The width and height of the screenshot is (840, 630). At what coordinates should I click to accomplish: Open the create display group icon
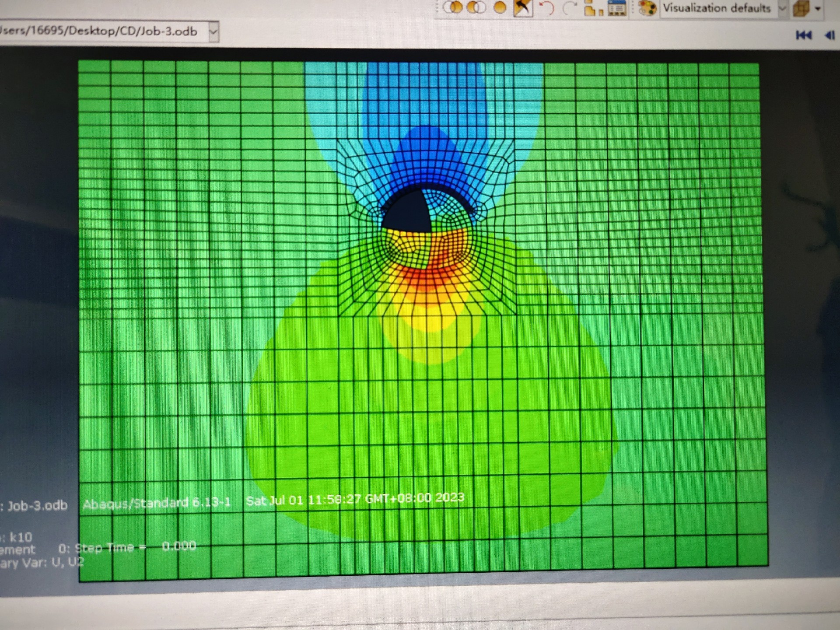(x=593, y=8)
